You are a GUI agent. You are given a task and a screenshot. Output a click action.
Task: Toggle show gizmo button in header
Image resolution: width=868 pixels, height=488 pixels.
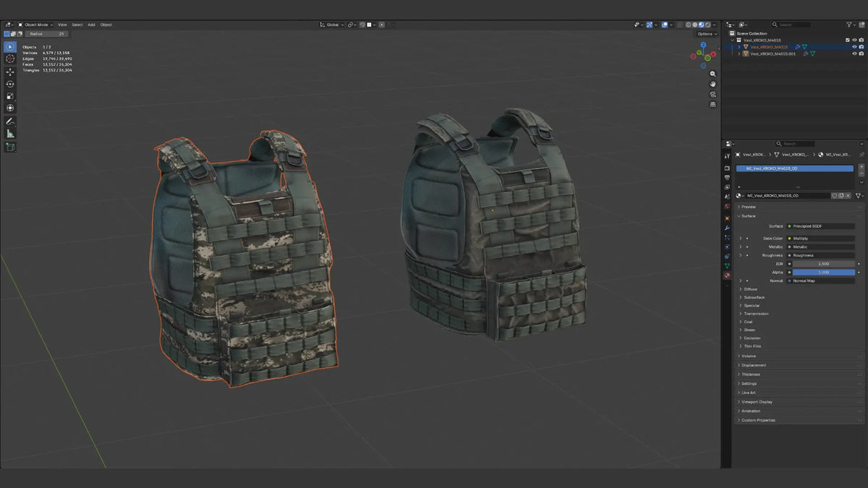650,25
